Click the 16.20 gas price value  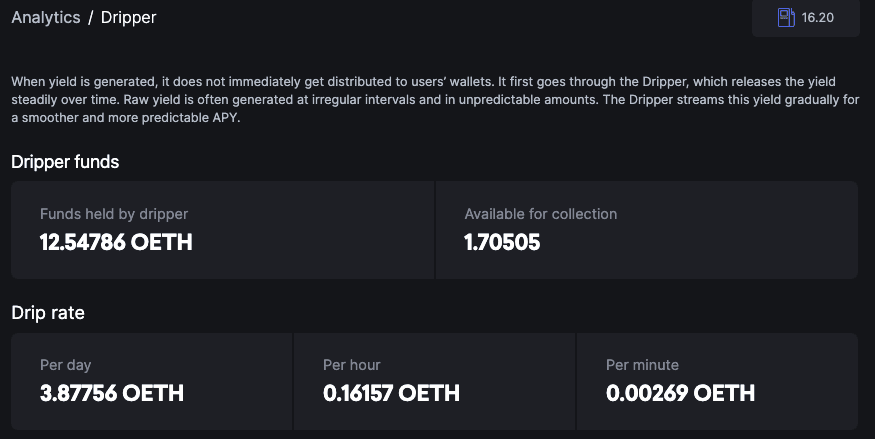click(x=818, y=18)
